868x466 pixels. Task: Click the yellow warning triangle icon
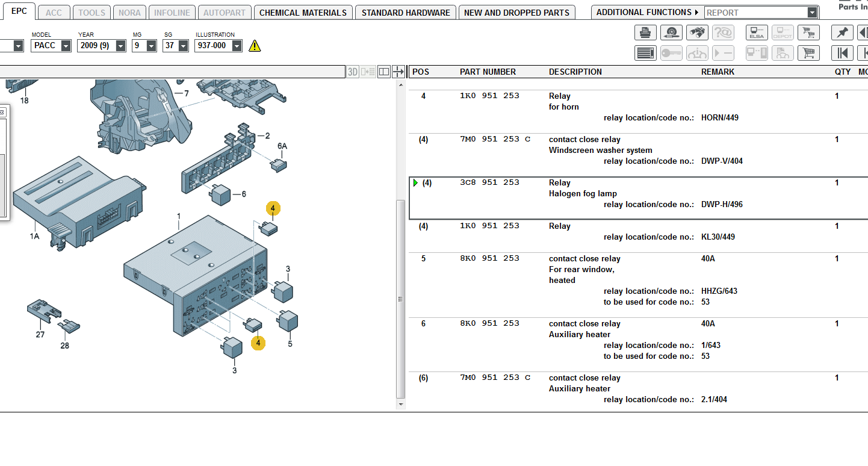click(x=255, y=46)
